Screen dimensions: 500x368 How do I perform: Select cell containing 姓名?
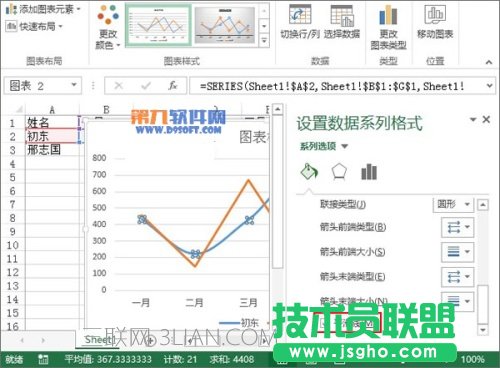tap(52, 122)
